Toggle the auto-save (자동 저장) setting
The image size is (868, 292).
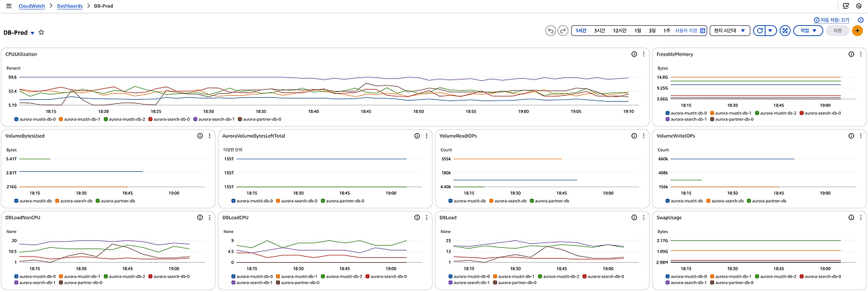click(835, 20)
